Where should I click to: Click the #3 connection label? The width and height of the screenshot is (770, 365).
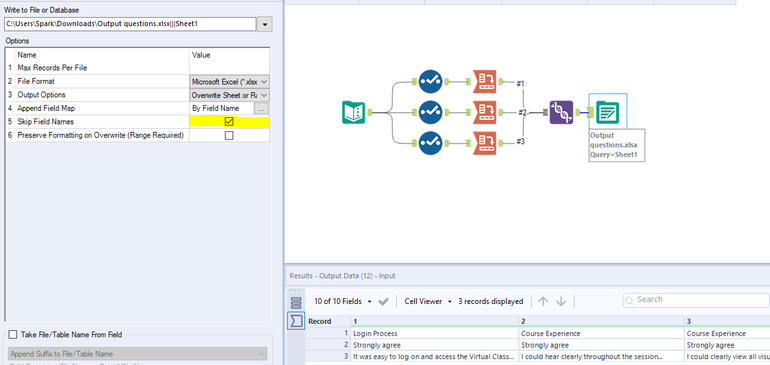(521, 142)
